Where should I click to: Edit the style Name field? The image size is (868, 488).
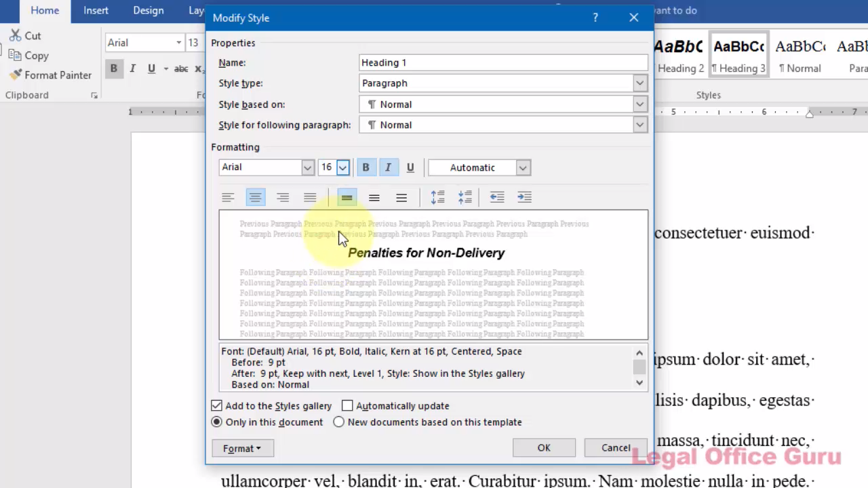coord(503,62)
